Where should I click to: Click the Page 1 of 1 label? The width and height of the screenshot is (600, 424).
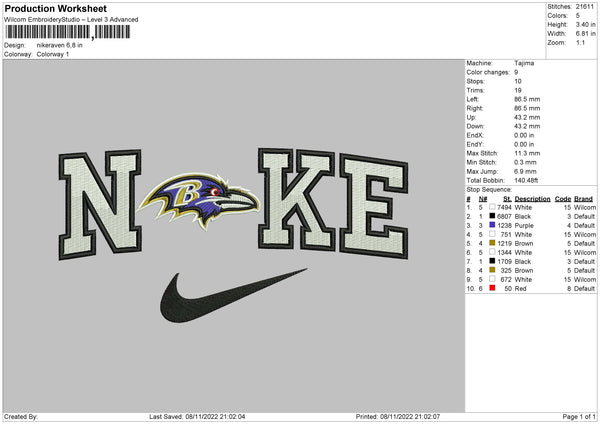pos(579,416)
